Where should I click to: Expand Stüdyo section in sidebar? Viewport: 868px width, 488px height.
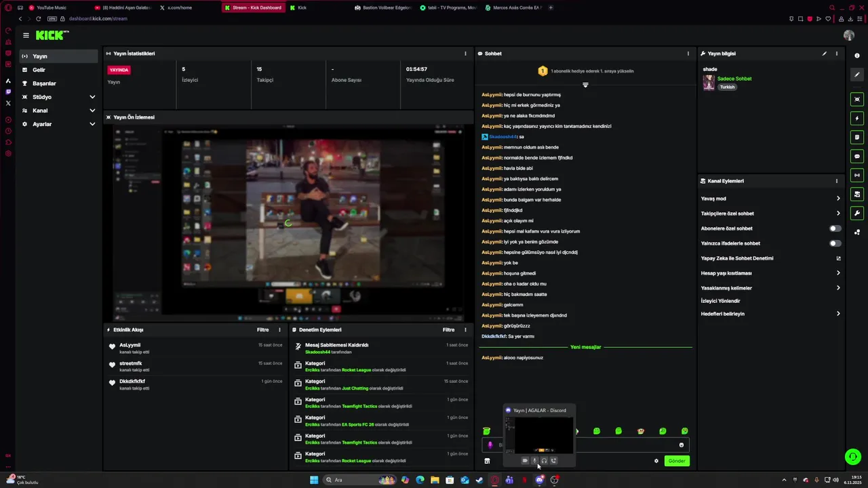(x=92, y=97)
